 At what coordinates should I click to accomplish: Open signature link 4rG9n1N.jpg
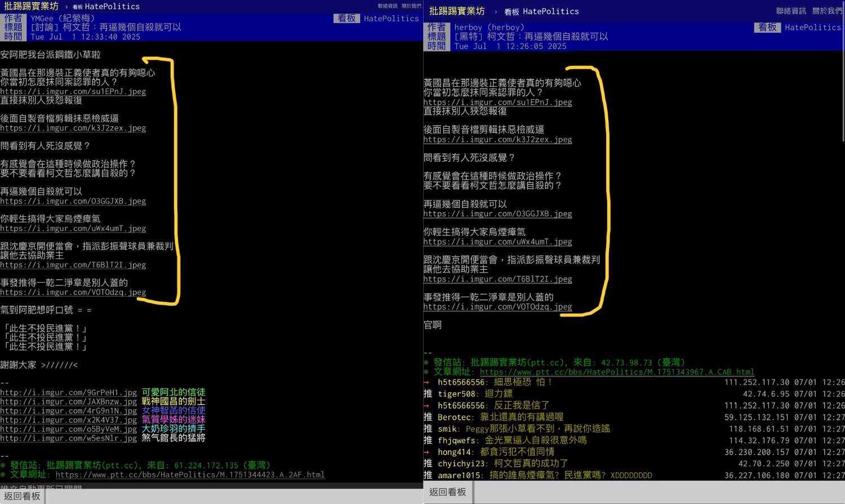tap(69, 411)
